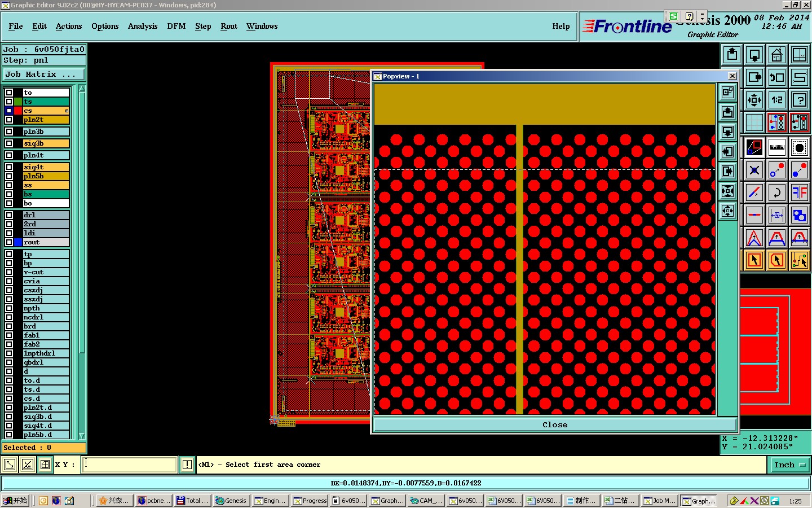Open the Job Matrix selector
Screen dimensions: 812x508
tap(44, 75)
